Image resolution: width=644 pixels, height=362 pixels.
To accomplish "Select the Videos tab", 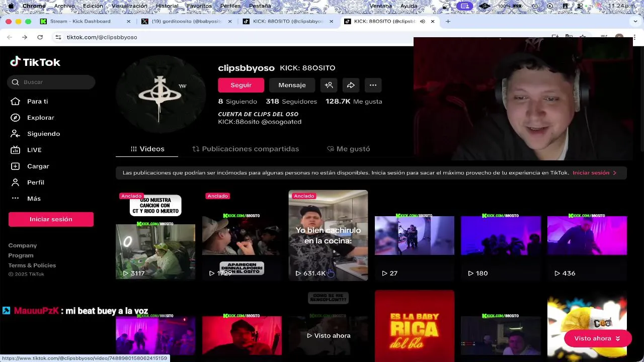I will (147, 149).
